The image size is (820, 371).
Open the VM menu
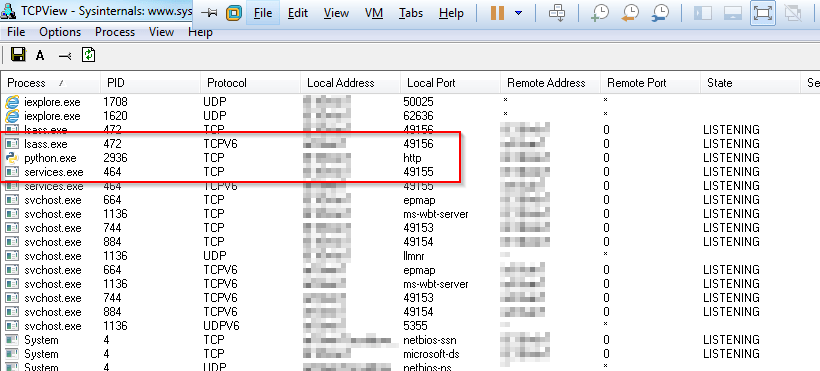tap(373, 13)
